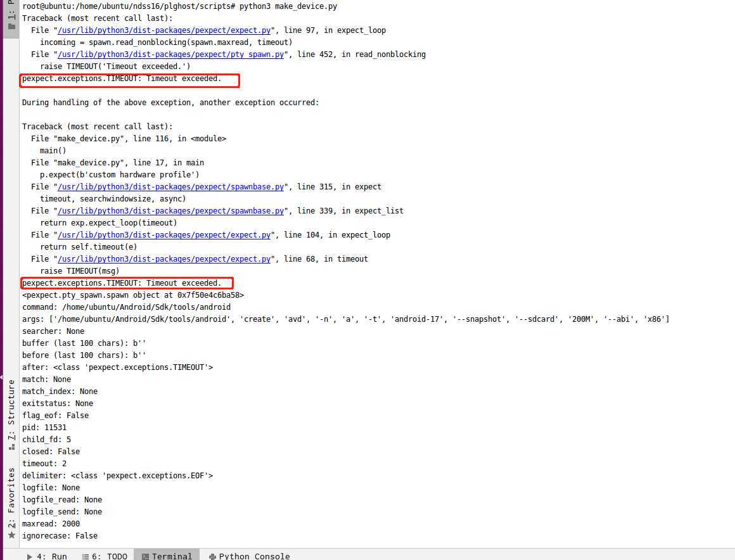Viewport: 735px width, 560px height.
Task: Click 'During handling of the above exception' line
Action: (x=170, y=102)
